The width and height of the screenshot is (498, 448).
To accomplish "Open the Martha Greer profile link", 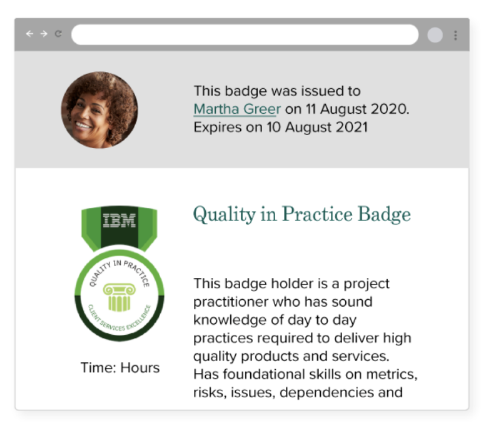I will (x=237, y=109).
